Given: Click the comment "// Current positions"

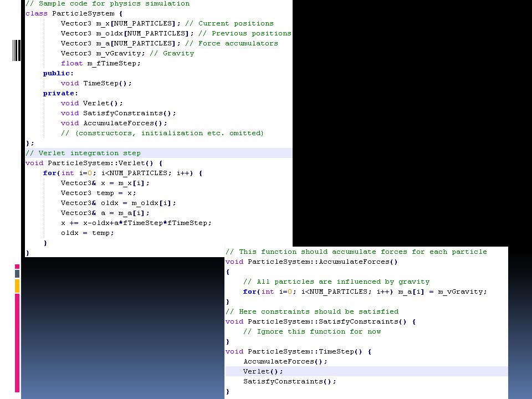Looking at the screenshot, I should pos(229,23).
